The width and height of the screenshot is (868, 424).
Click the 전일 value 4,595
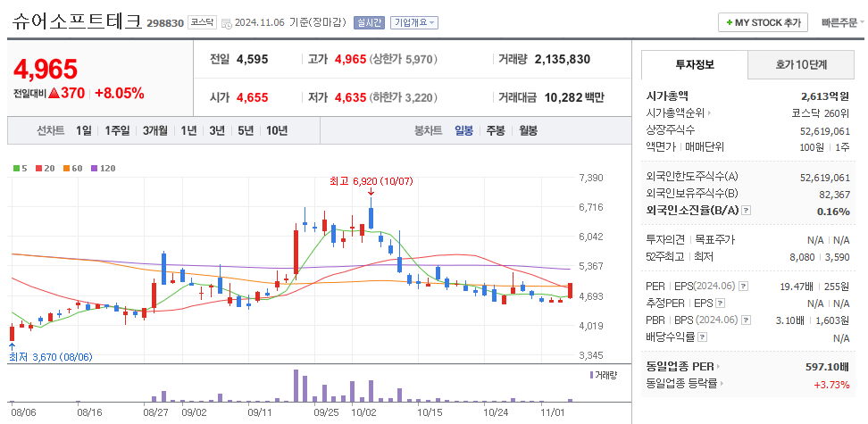click(x=253, y=59)
